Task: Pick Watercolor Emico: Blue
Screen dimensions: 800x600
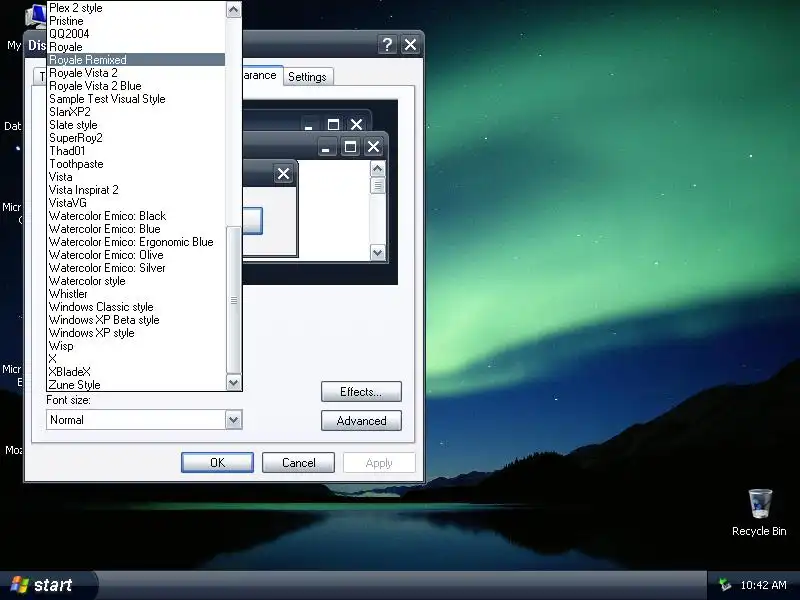Action: pyautogui.click(x=136, y=229)
